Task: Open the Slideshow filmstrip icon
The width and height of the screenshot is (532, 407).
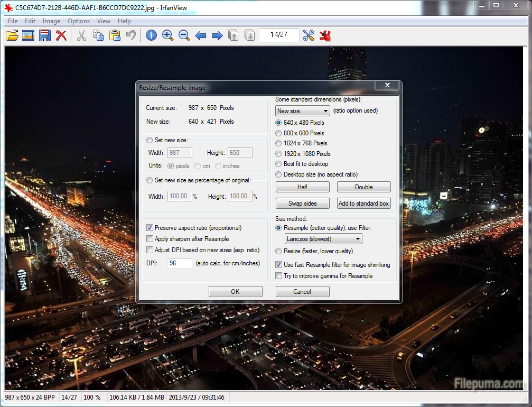Action: (x=29, y=35)
